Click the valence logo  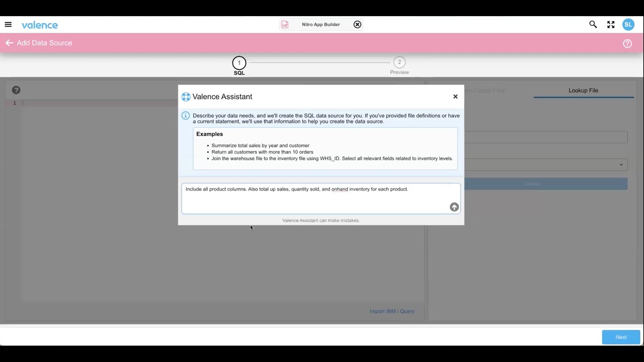40,25
